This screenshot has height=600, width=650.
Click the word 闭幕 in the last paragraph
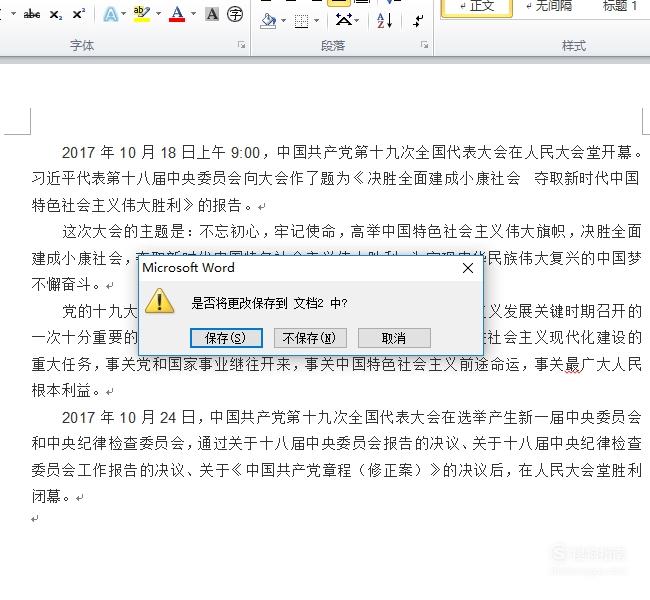(x=46, y=496)
